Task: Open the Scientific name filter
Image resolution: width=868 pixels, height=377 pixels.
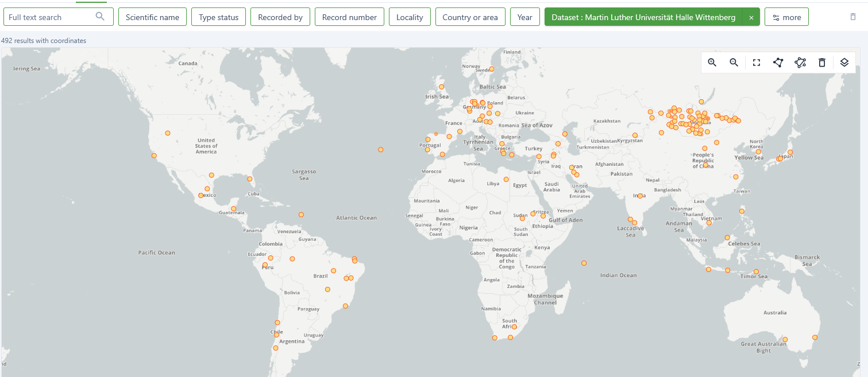Action: (152, 17)
